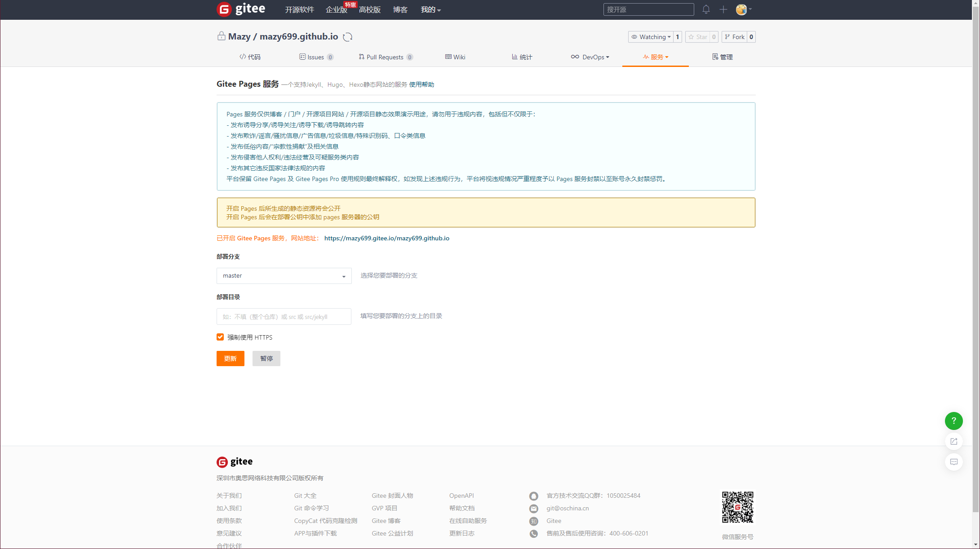Open the Gitee Pages site URL link
This screenshot has height=549, width=980.
pyautogui.click(x=386, y=238)
